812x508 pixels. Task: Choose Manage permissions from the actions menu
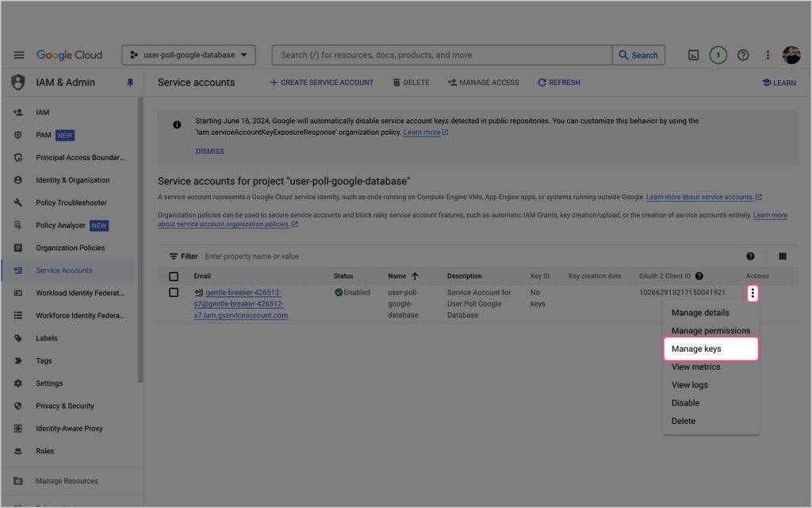click(710, 331)
